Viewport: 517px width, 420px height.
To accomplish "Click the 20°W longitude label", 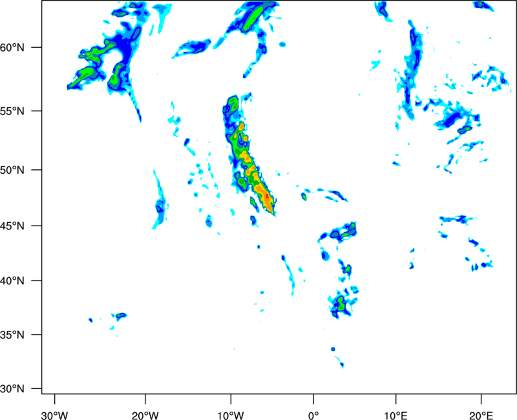I will [x=145, y=415].
